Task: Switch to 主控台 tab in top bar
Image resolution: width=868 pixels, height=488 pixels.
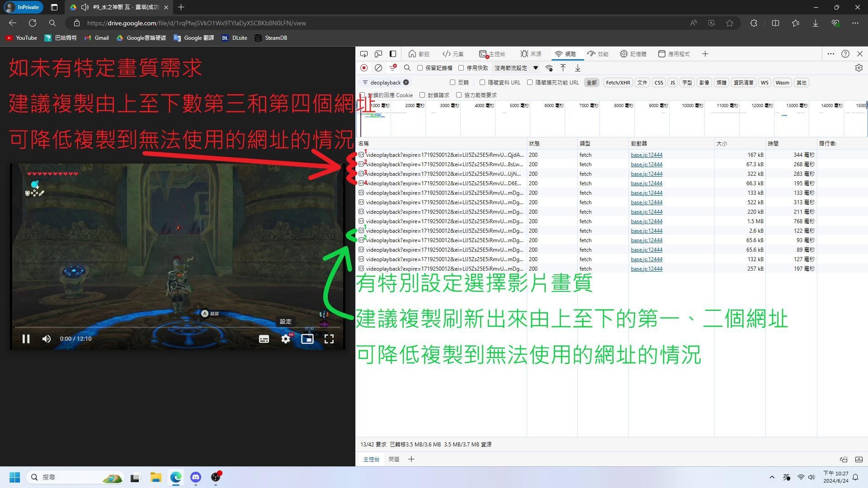Action: (x=492, y=54)
